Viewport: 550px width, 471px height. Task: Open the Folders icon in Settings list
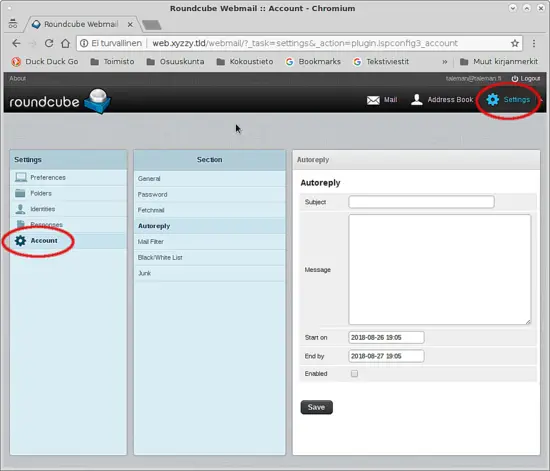pyautogui.click(x=20, y=193)
